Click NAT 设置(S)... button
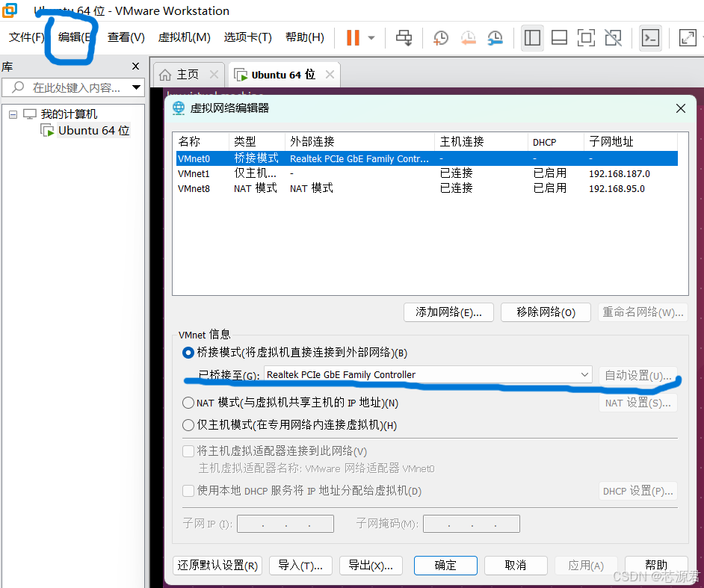 (638, 403)
